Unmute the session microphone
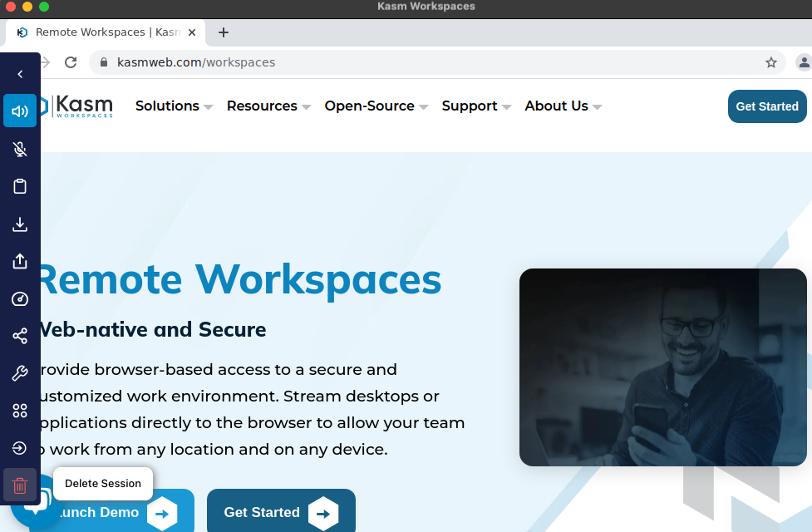Viewport: 812px width, 532px height. (x=20, y=149)
